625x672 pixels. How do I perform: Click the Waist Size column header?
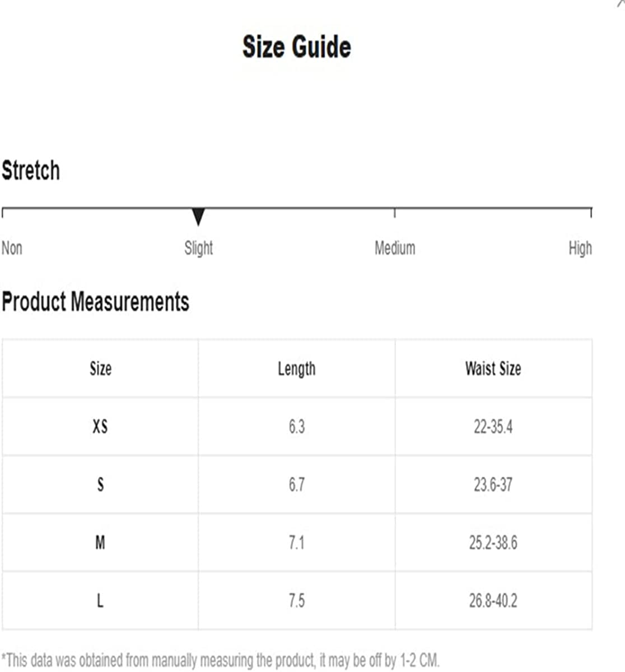pyautogui.click(x=493, y=368)
